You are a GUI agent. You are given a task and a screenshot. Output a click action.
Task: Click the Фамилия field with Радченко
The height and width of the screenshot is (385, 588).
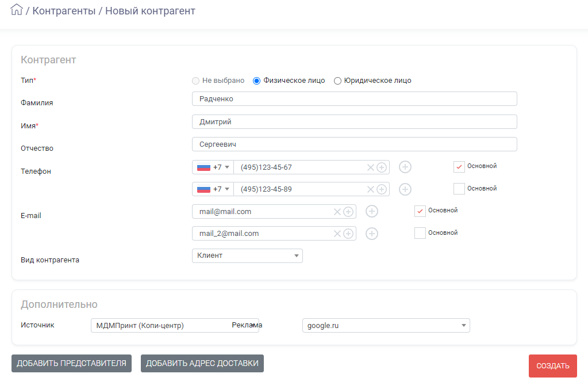tap(355, 99)
